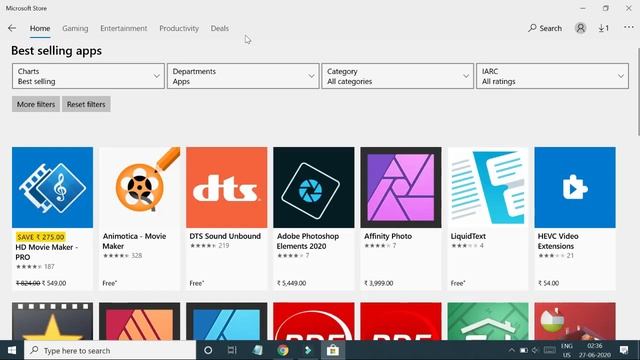Open the Action Center notifications icon
640x360 pixels.
(x=624, y=350)
